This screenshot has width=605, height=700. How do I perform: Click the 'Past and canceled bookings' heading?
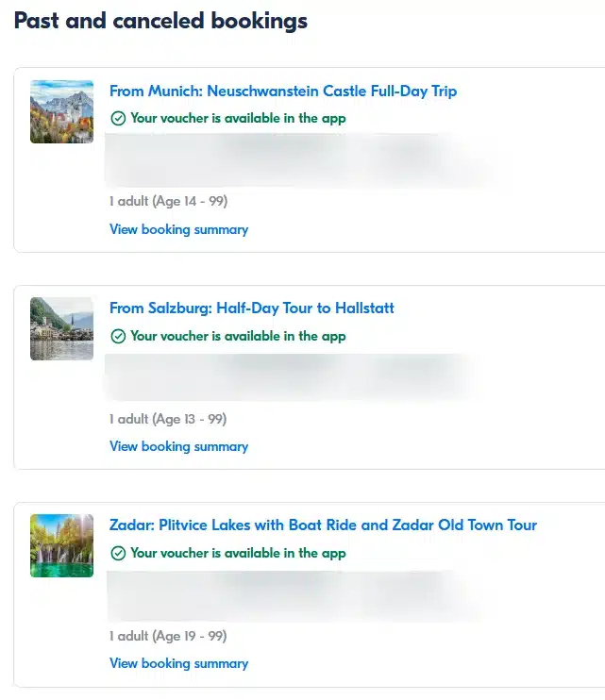160,21
